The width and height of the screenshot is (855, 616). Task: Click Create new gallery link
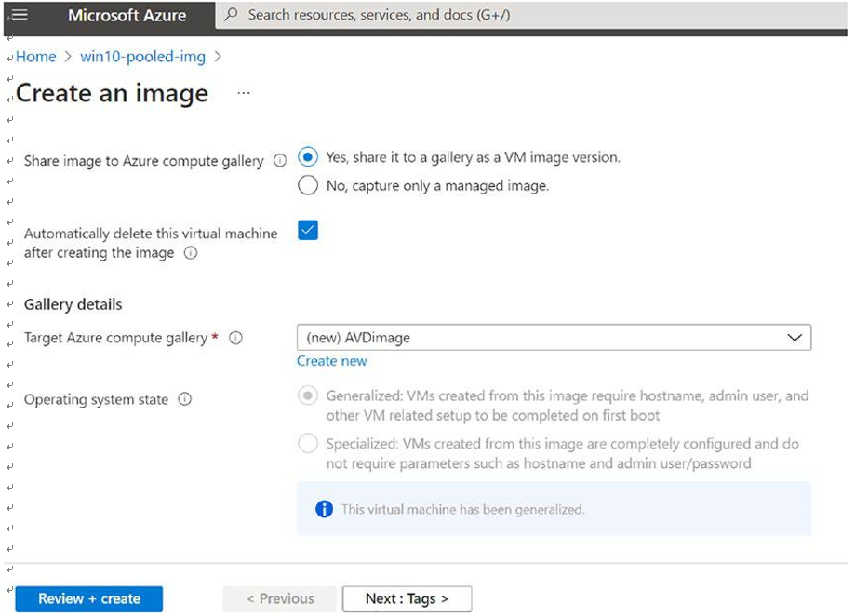click(x=331, y=361)
